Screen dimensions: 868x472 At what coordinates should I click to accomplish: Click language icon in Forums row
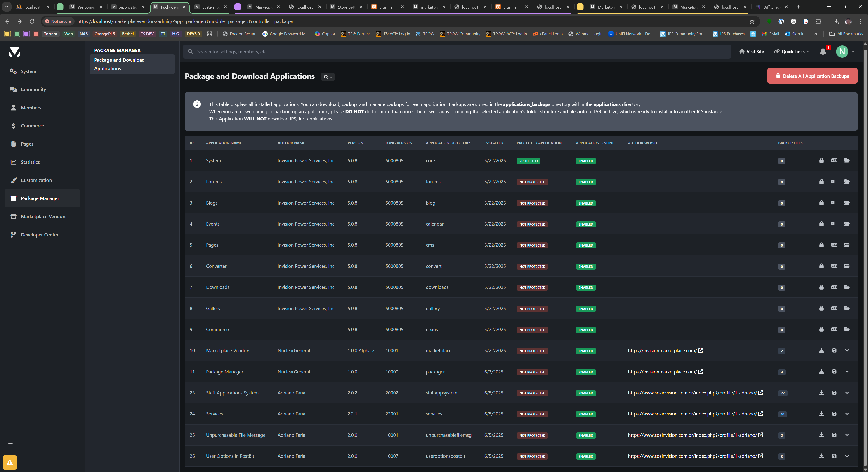point(834,182)
